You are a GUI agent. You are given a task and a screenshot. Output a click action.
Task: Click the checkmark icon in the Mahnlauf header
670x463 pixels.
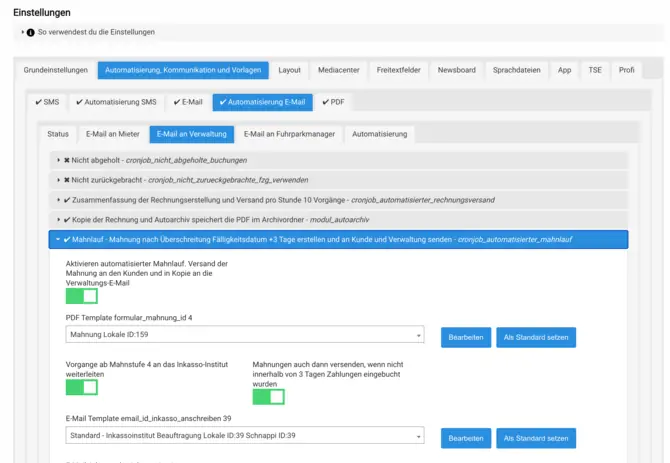click(x=67, y=240)
